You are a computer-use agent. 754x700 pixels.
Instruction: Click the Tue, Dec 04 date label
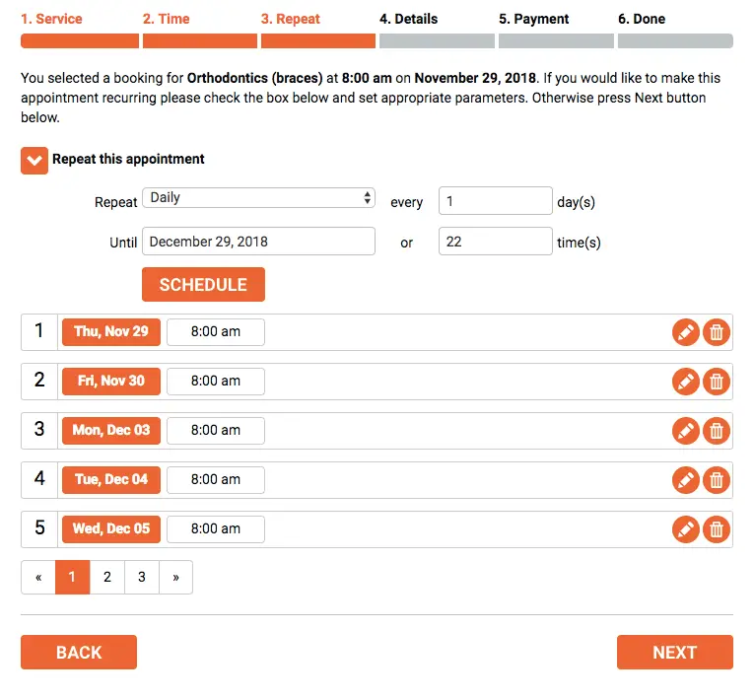pyautogui.click(x=111, y=480)
